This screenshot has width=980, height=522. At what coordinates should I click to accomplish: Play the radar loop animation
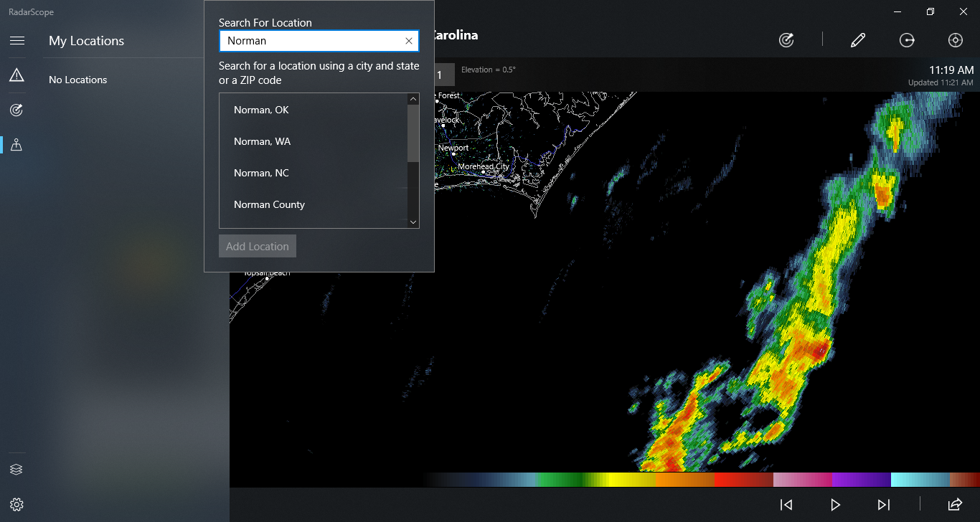tap(834, 504)
